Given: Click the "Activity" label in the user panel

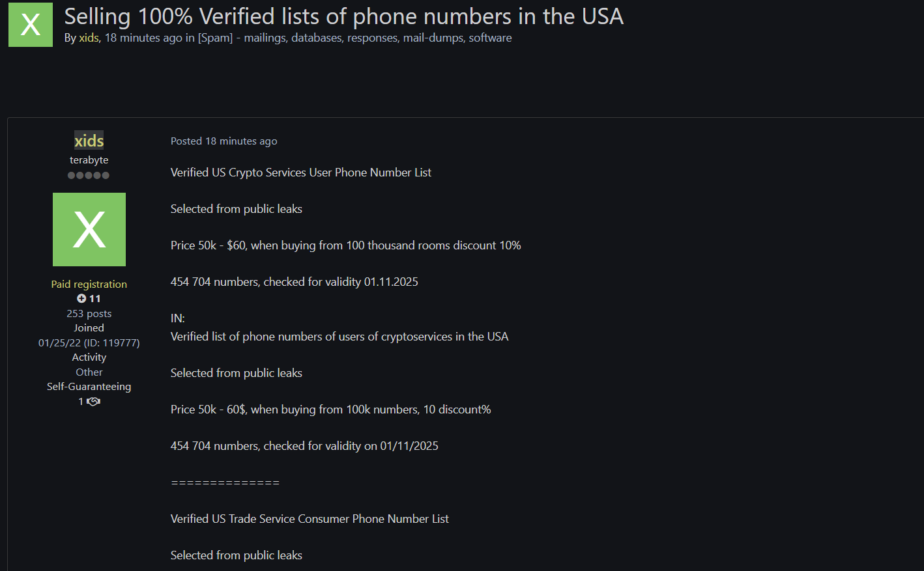Looking at the screenshot, I should pos(89,357).
